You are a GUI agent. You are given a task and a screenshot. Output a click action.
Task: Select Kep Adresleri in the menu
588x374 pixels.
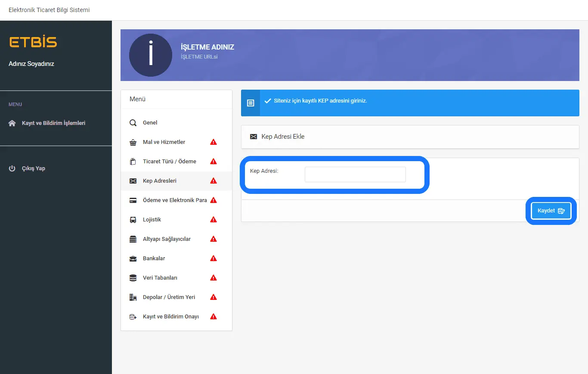click(160, 181)
